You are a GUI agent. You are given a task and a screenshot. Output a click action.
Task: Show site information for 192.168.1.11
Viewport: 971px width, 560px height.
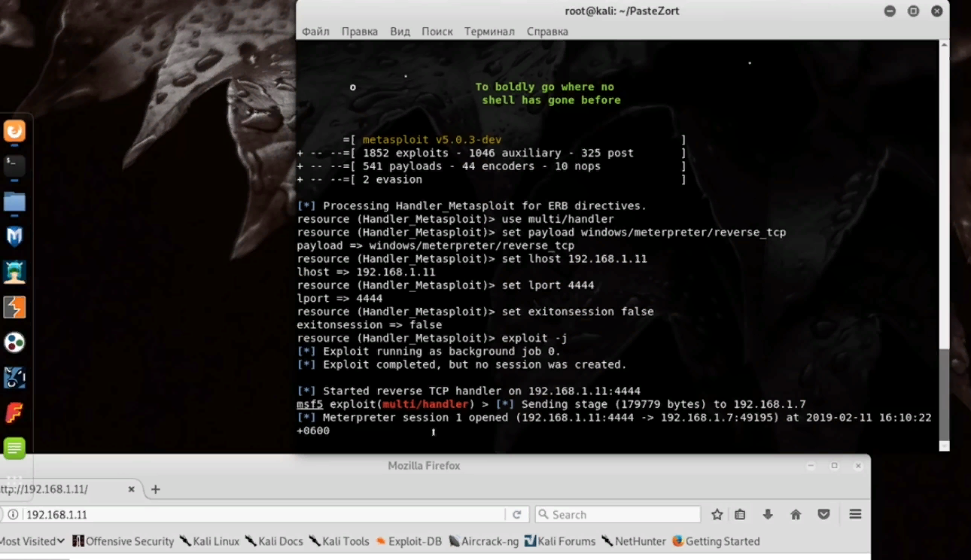13,515
